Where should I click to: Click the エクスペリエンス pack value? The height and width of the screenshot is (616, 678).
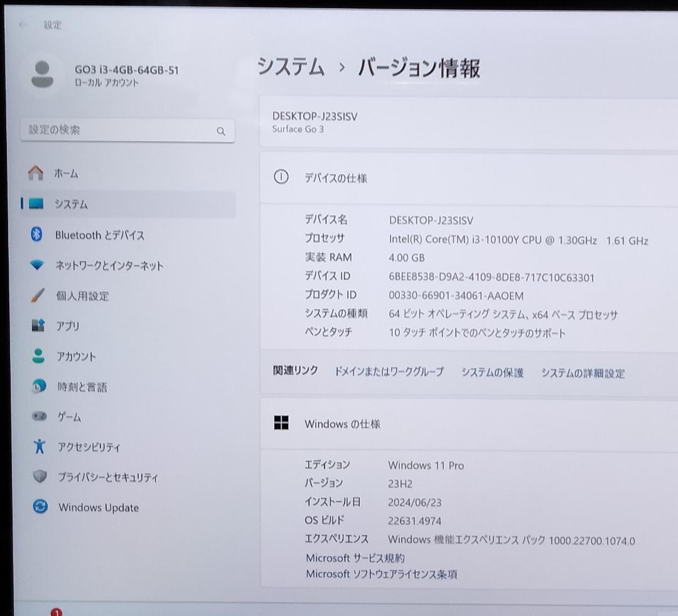tap(512, 540)
